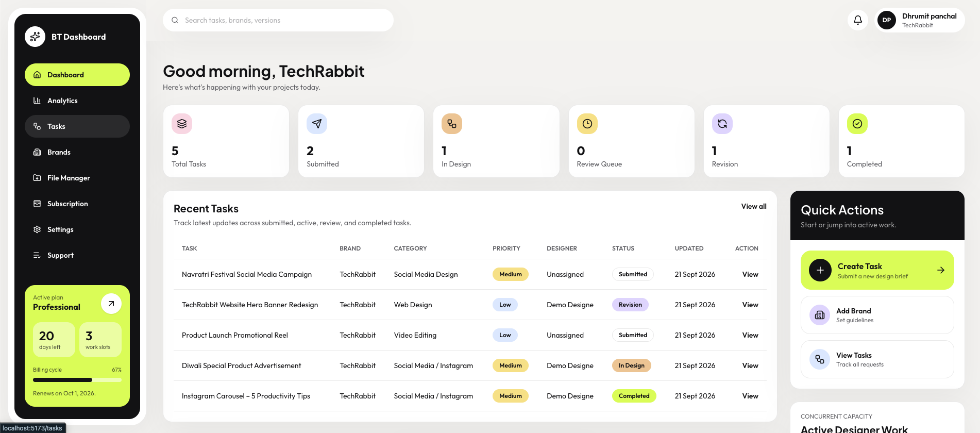Click the View Tasks card icon
The width and height of the screenshot is (980, 433).
[x=820, y=359]
